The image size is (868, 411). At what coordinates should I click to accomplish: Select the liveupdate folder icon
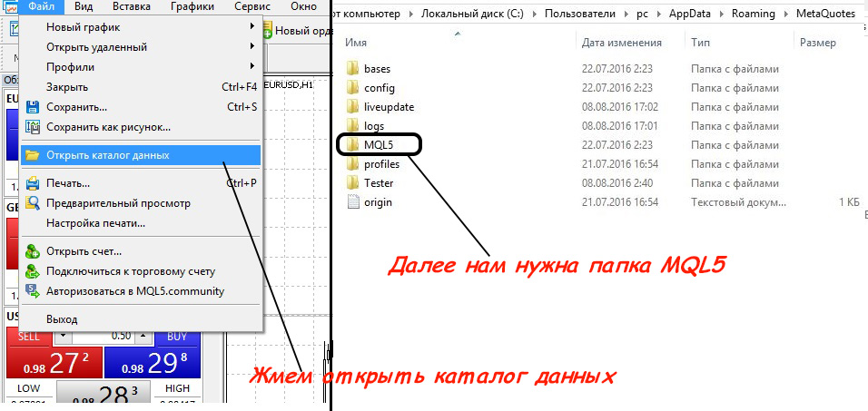click(x=353, y=106)
